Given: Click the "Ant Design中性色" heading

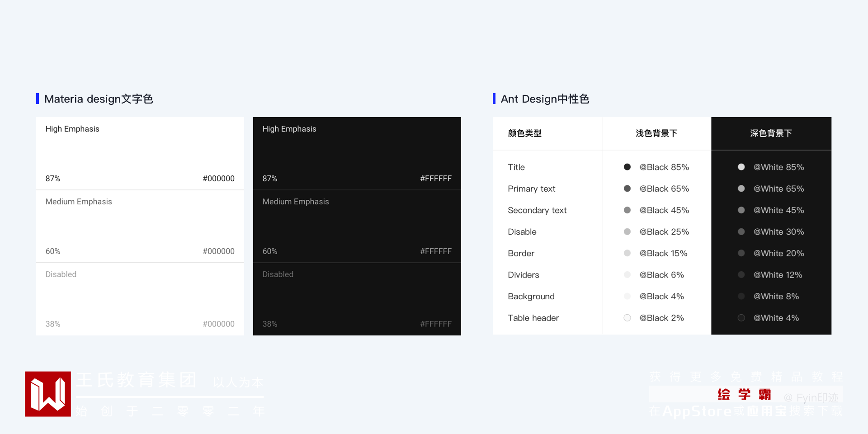Looking at the screenshot, I should 545,99.
